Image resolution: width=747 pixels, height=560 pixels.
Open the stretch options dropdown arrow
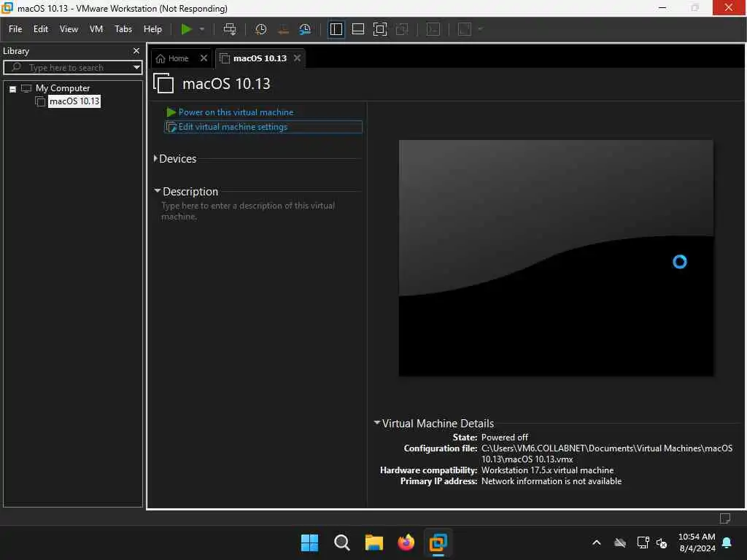[x=480, y=29]
